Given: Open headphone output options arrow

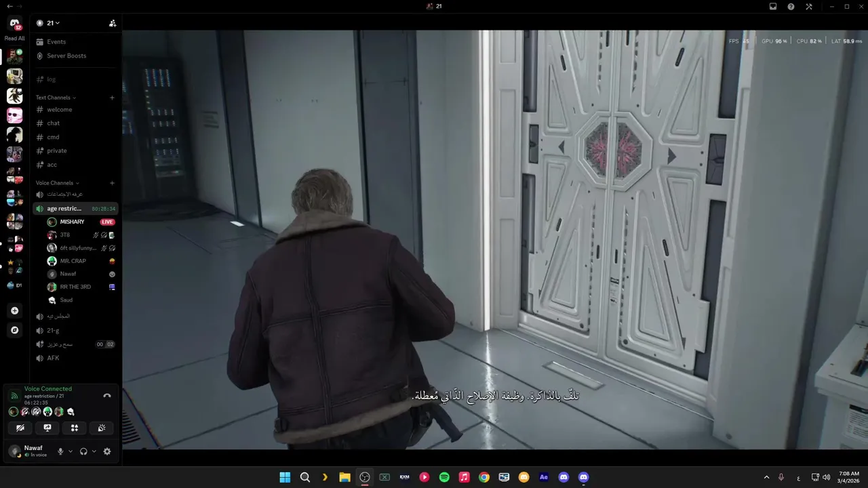Looking at the screenshot, I should (x=94, y=451).
